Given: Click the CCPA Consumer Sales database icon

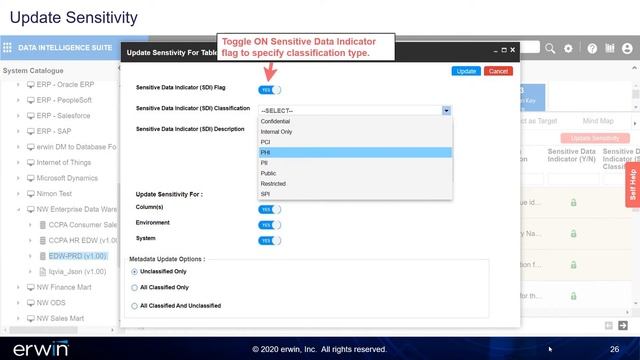Looking at the screenshot, I should coord(42,225).
